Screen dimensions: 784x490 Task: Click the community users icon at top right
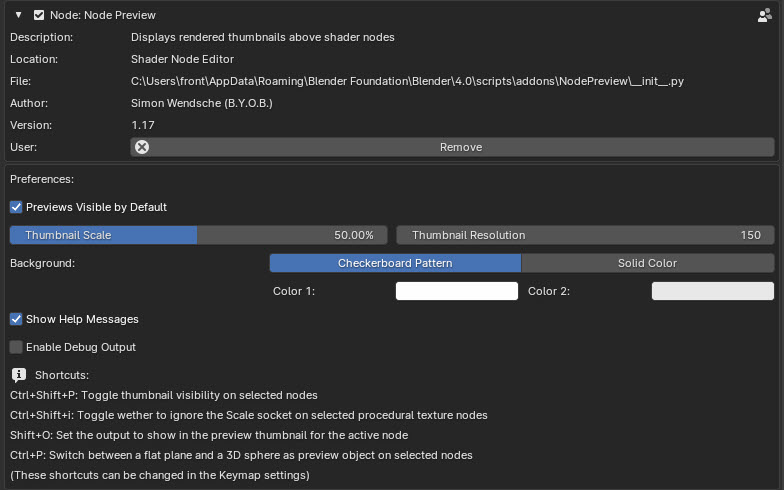pos(764,15)
